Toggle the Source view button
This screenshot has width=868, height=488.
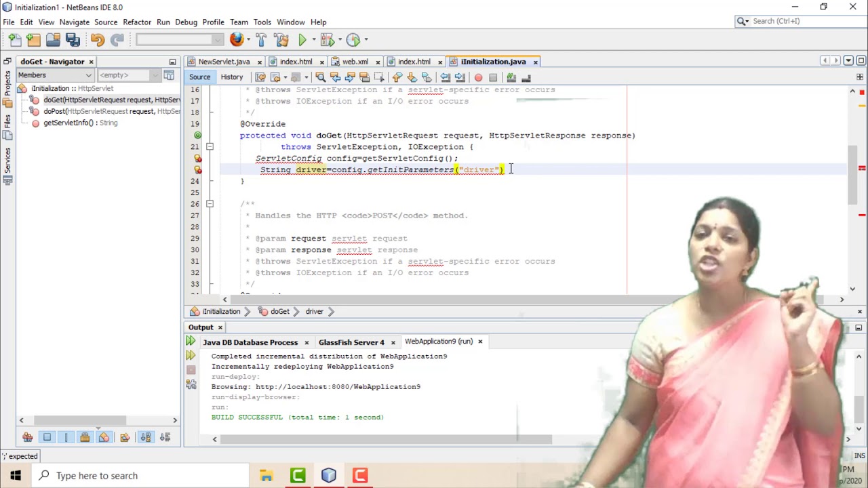click(199, 77)
